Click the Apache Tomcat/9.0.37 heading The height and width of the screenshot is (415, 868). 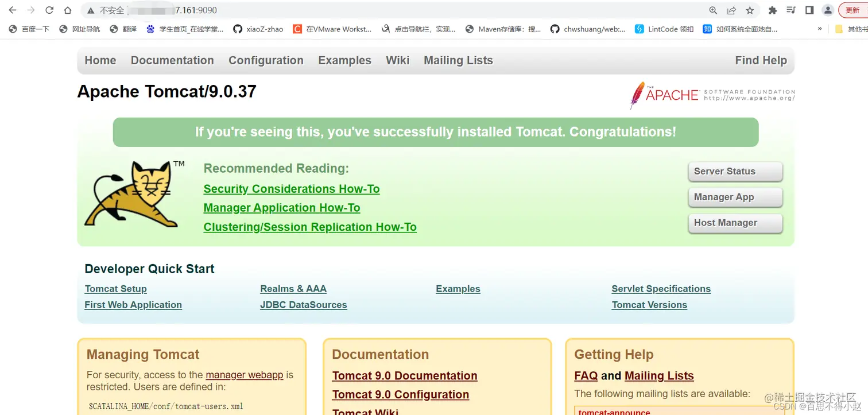point(166,91)
